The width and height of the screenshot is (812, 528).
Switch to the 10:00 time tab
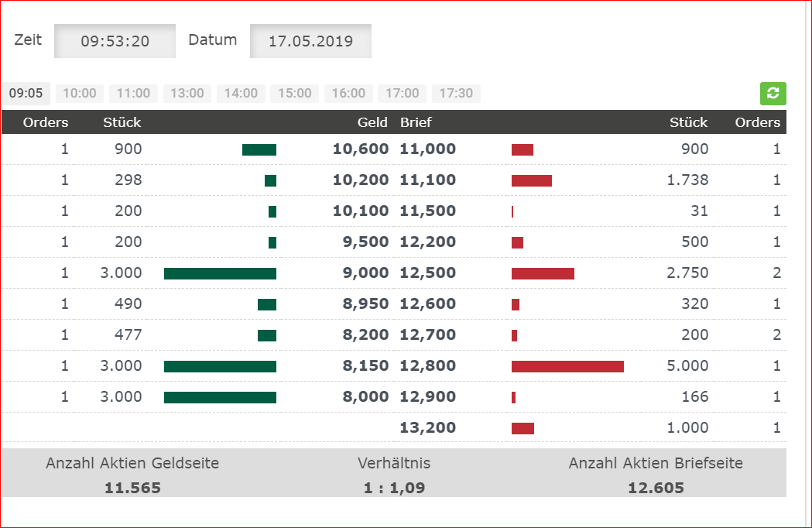coord(80,94)
